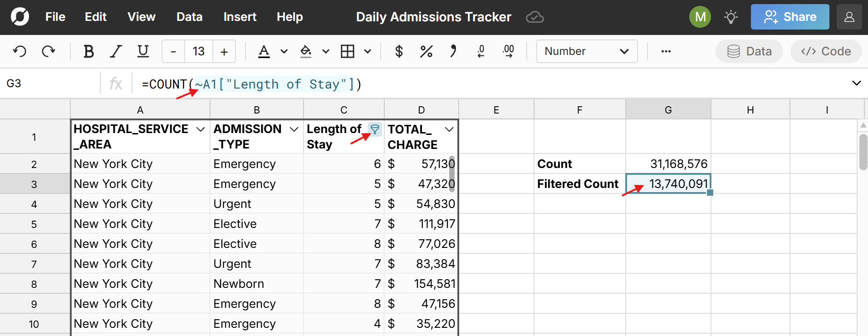The width and height of the screenshot is (868, 336).
Task: Decrease font size with minus button
Action: [x=173, y=51]
